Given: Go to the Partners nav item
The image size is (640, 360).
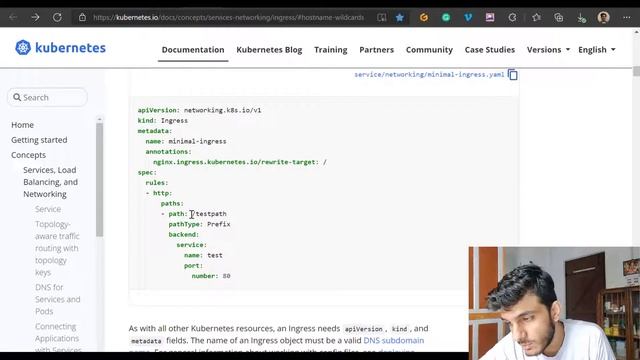Looking at the screenshot, I should (x=376, y=50).
